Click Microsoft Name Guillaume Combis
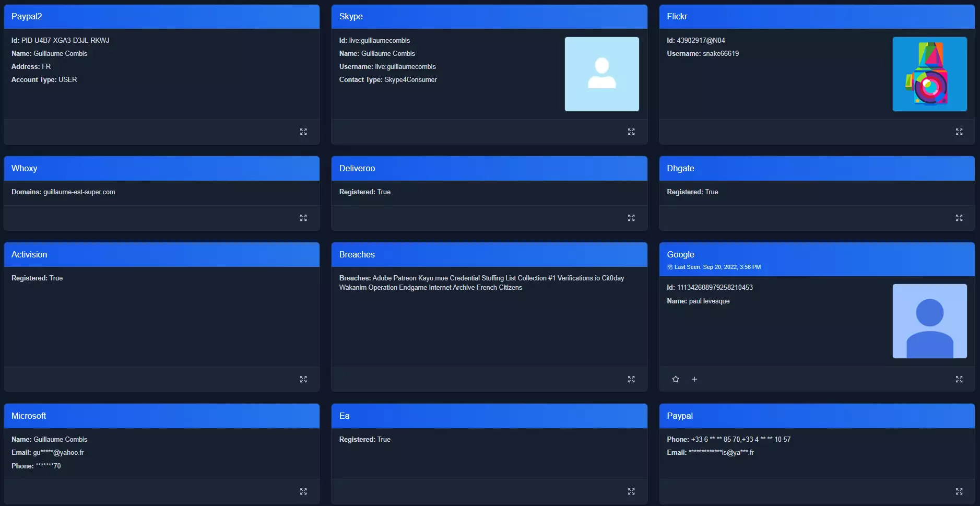Image resolution: width=980 pixels, height=506 pixels. pos(49,439)
